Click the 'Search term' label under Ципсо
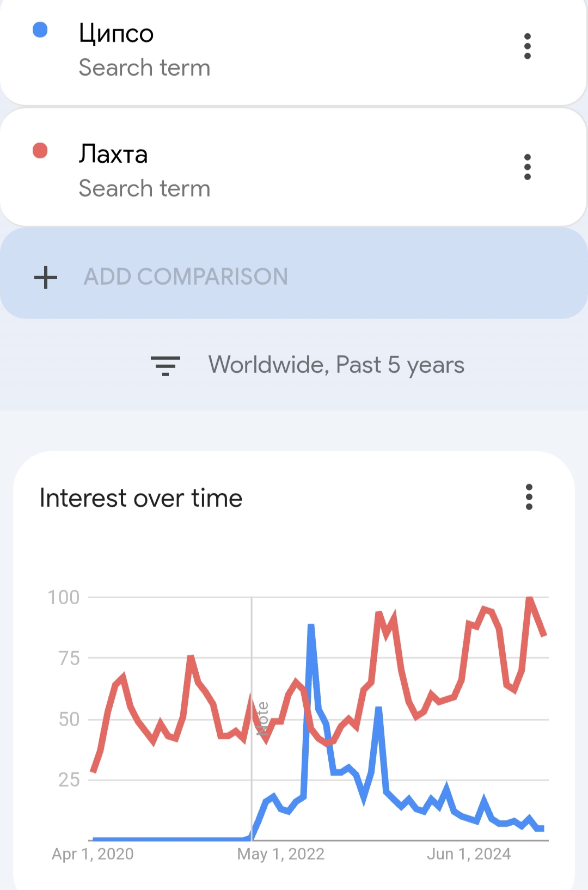This screenshot has width=588, height=890. click(144, 68)
